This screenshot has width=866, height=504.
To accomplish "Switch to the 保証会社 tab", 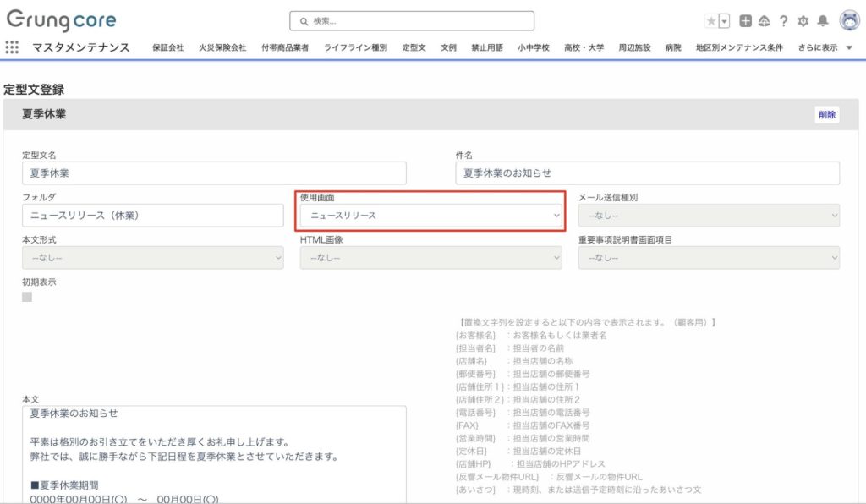I will (x=167, y=48).
